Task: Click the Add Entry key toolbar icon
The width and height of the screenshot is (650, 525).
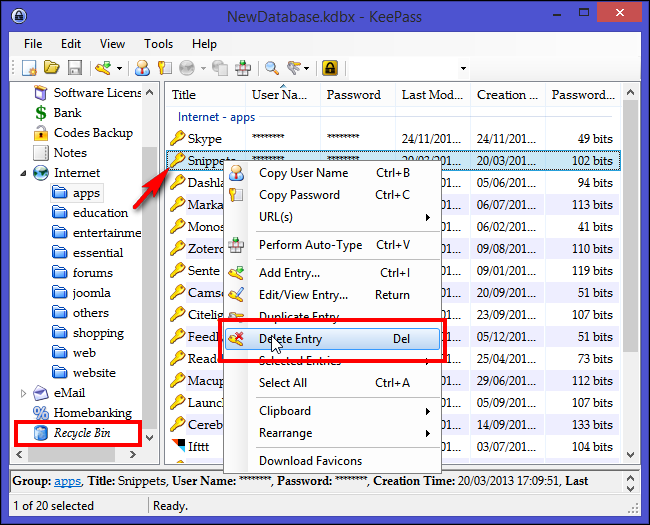Action: pos(103,68)
